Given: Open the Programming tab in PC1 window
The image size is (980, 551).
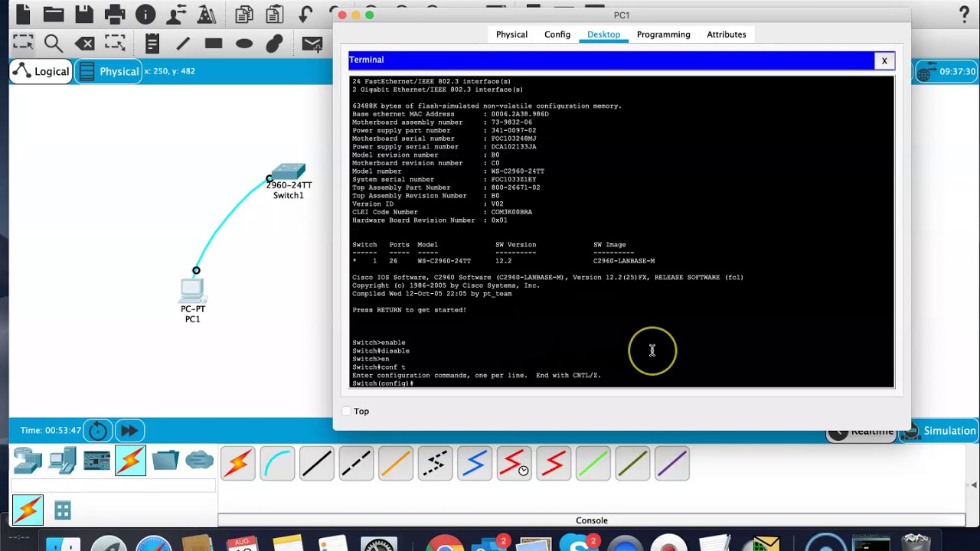Looking at the screenshot, I should pyautogui.click(x=664, y=34).
